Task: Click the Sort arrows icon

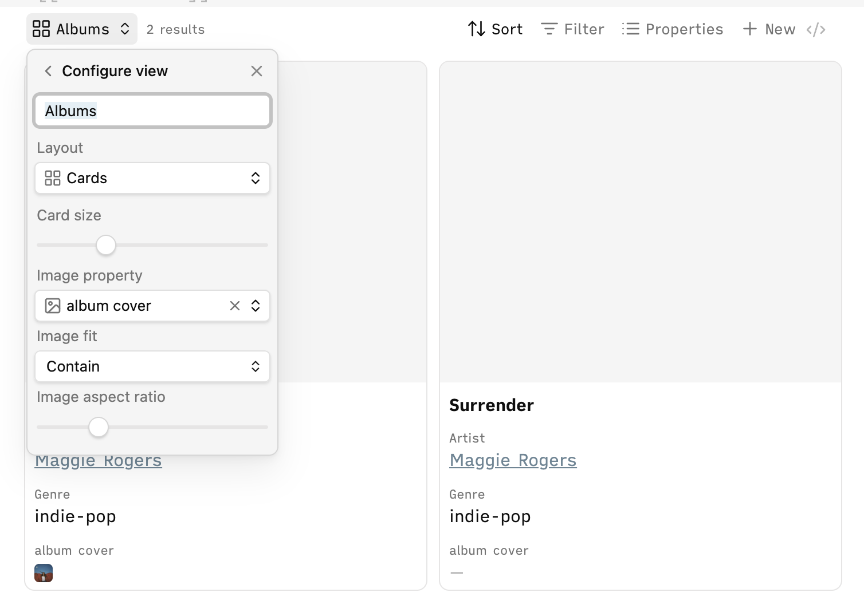Action: point(477,29)
